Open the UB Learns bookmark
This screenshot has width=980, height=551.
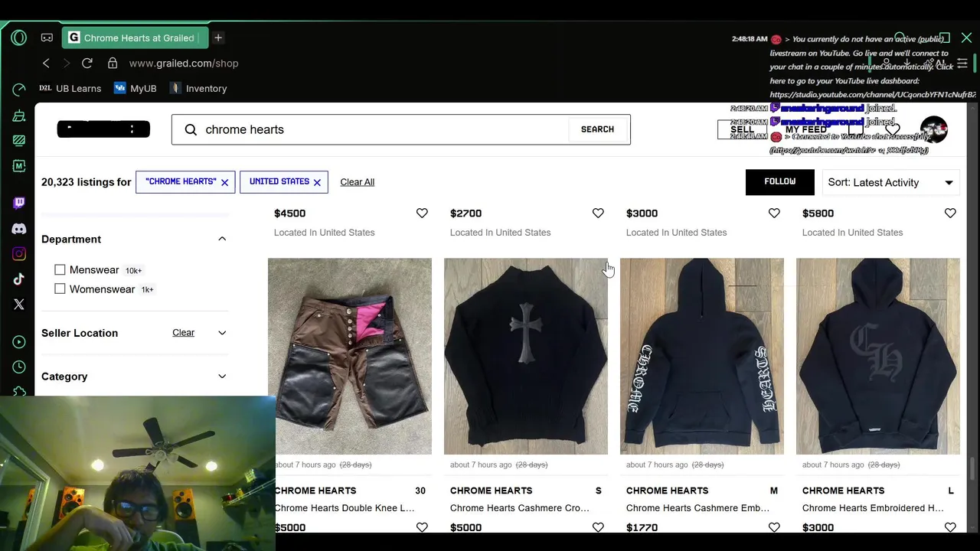tap(70, 88)
